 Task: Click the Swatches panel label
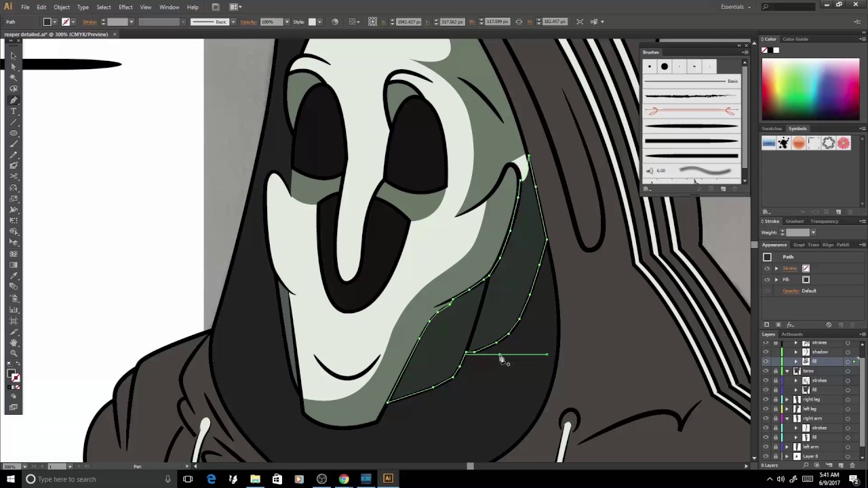(x=771, y=128)
